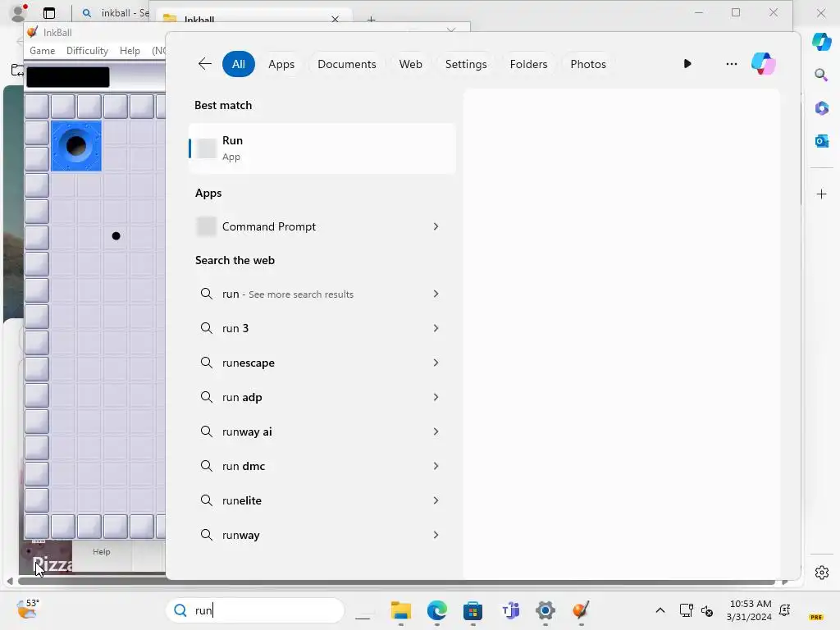This screenshot has width=840, height=630.
Task: Open the three-dots more options menu
Action: (x=731, y=64)
